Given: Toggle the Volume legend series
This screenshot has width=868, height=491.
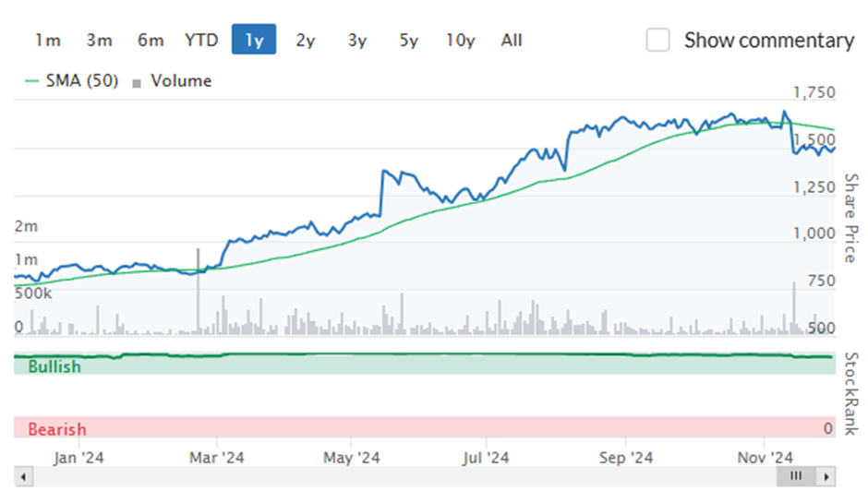Looking at the screenshot, I should pos(172,81).
